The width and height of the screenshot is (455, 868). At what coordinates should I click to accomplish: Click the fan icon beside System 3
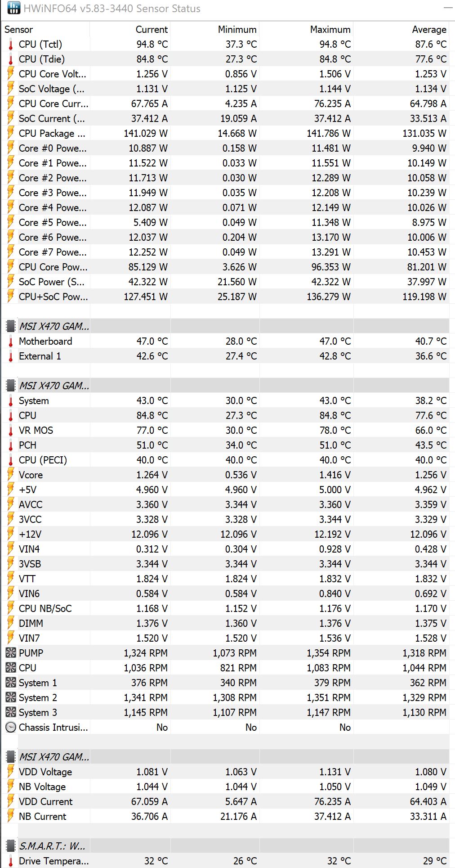tap(11, 712)
